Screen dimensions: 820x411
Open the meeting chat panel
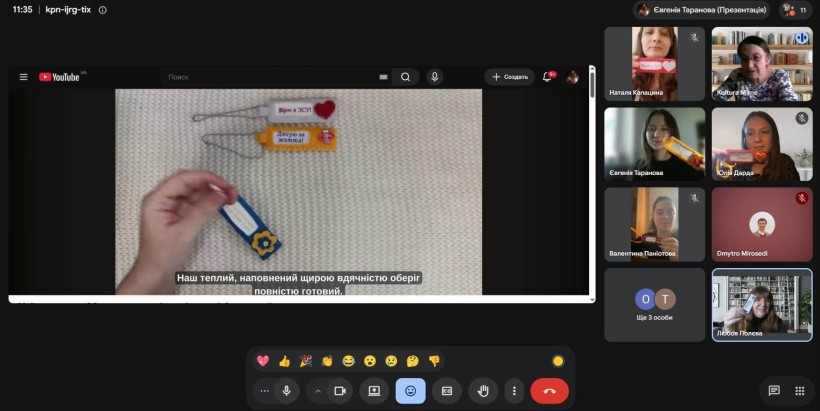tap(774, 391)
